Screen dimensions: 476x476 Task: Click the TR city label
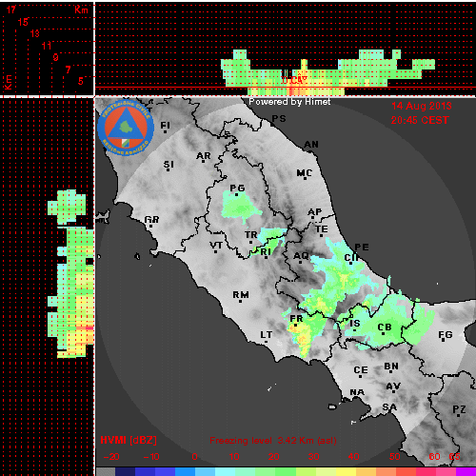pos(251,235)
